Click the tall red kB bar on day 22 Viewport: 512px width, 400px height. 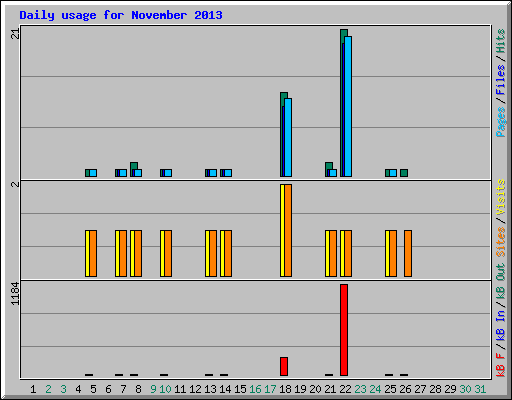tap(344, 330)
